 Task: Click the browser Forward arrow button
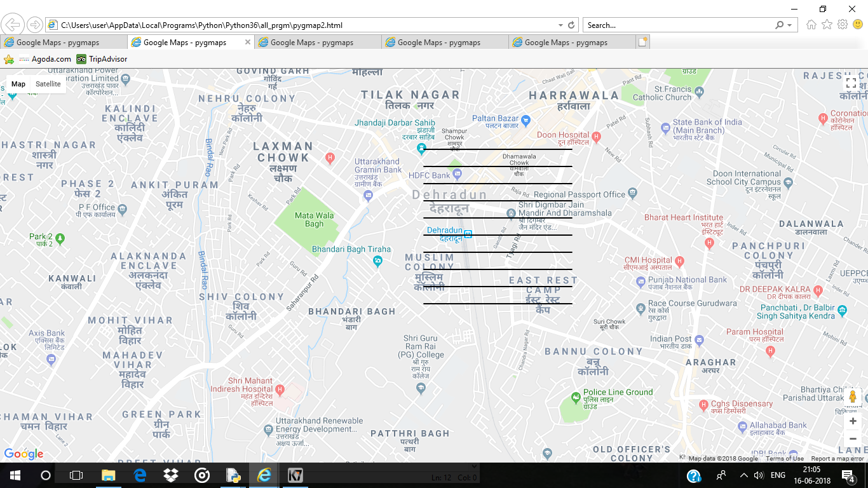(x=35, y=25)
